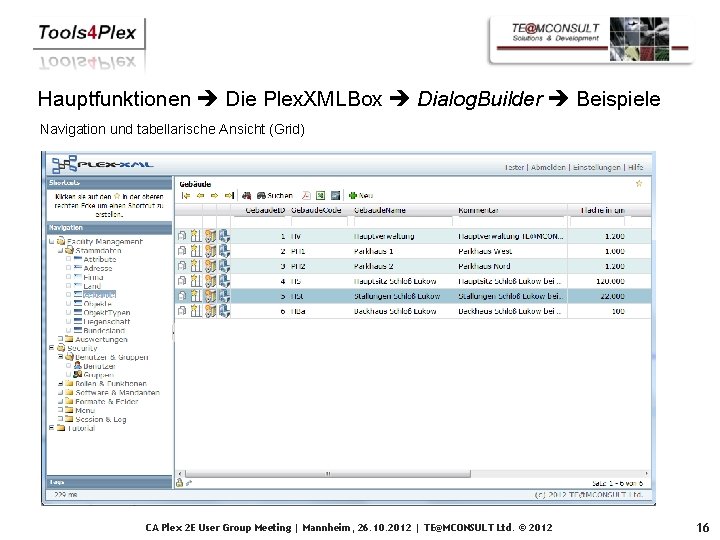Open the Logs panel header
This screenshot has height=540, width=720.
[109, 482]
